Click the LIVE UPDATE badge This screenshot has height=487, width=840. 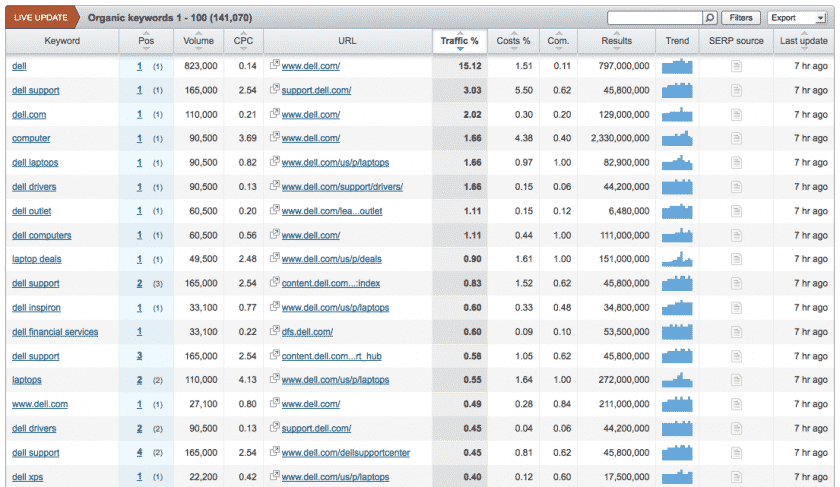click(x=41, y=18)
